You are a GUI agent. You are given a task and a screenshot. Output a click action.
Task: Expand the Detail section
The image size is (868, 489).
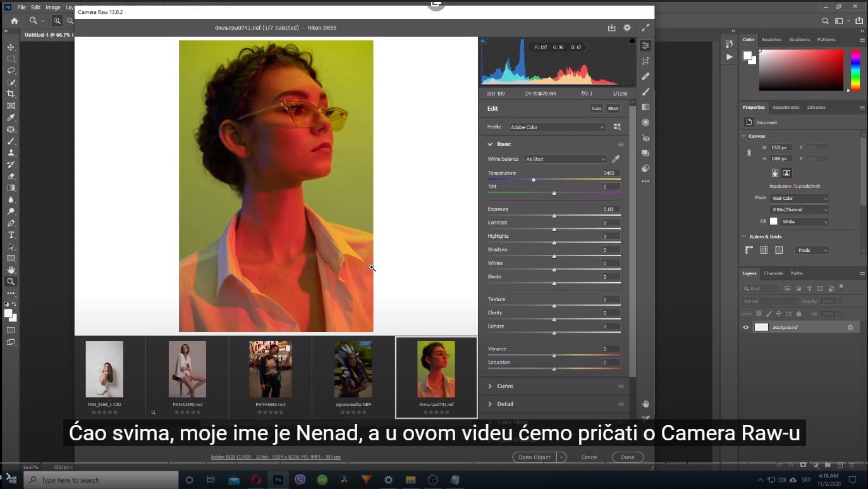(490, 404)
